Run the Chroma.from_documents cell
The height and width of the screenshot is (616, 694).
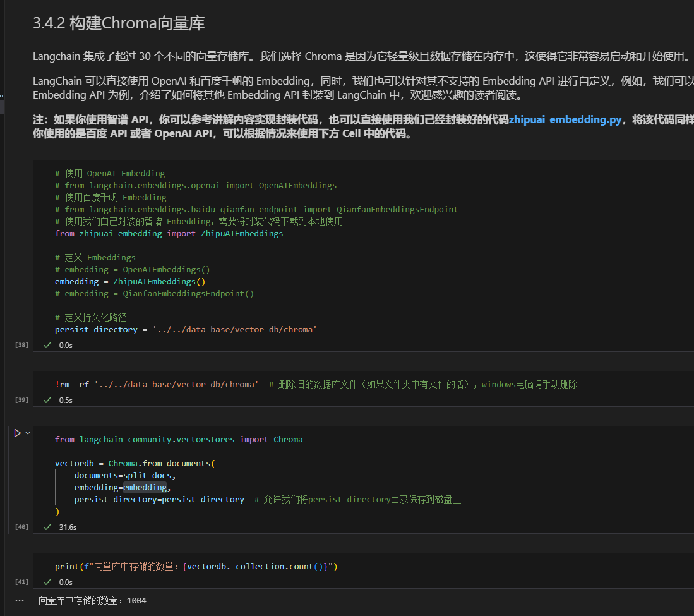(17, 433)
